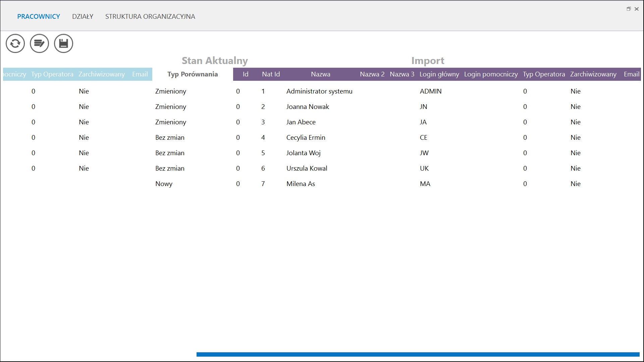Select the Milena As cell
The width and height of the screenshot is (644, 362).
coord(301,184)
